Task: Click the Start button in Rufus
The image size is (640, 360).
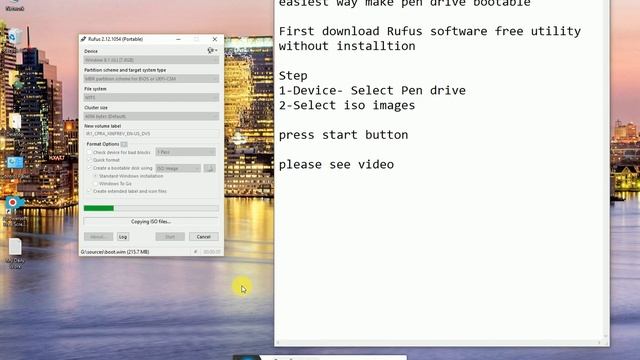Action: 170,237
